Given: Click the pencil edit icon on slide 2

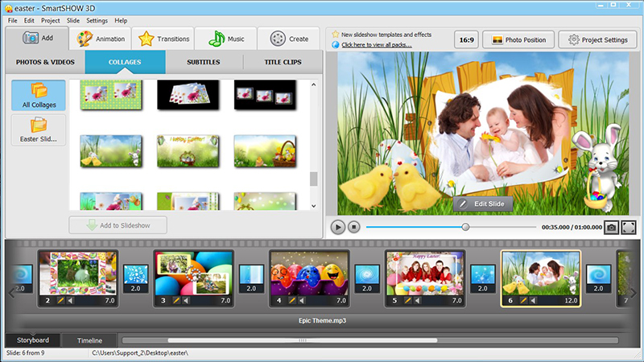Looking at the screenshot, I should point(60,300).
